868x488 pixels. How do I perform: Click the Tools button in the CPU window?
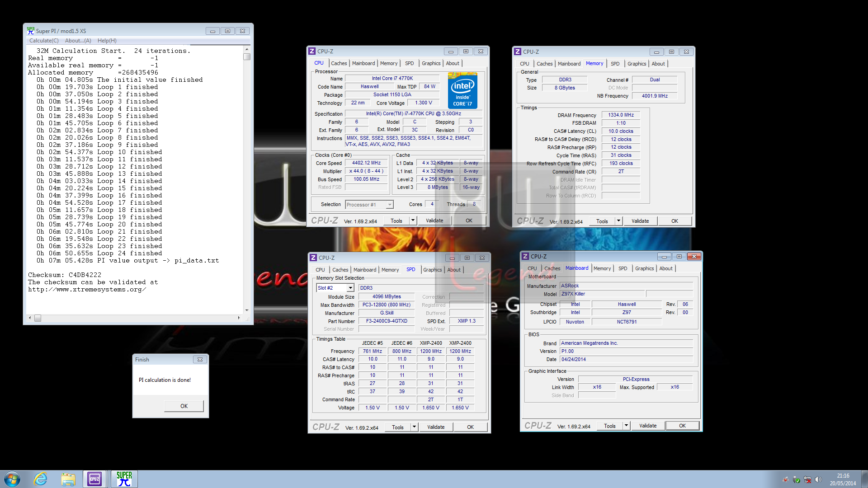click(x=396, y=221)
